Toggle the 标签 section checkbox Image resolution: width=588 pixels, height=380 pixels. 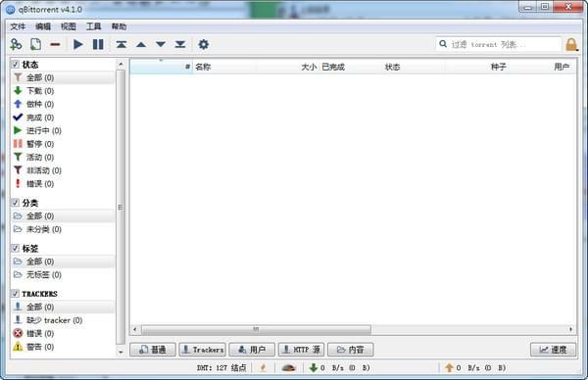(x=15, y=248)
